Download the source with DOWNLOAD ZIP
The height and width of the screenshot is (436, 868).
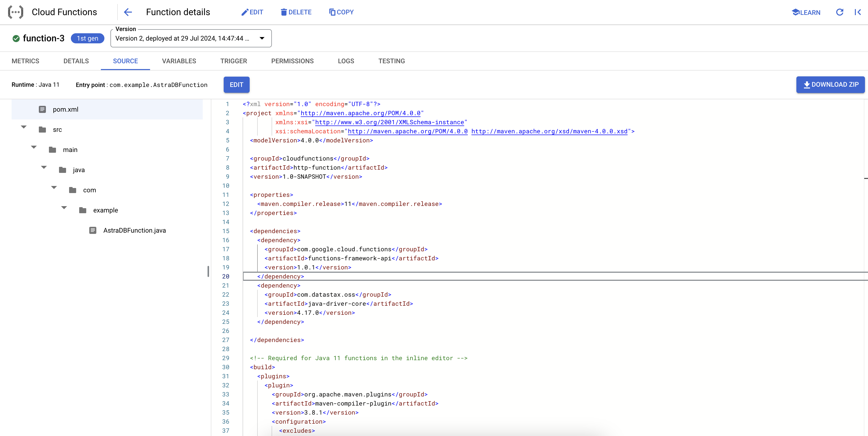[830, 84]
